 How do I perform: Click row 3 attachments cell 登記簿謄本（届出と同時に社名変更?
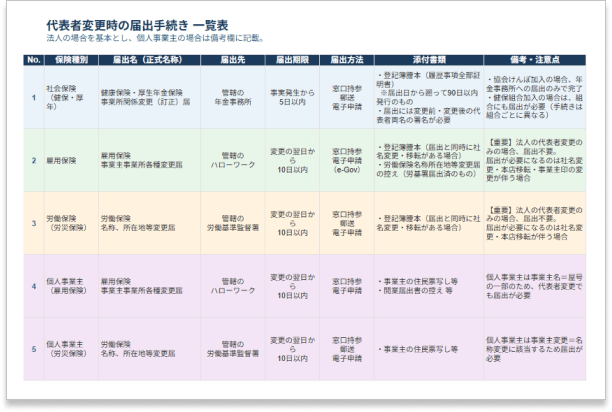(429, 223)
